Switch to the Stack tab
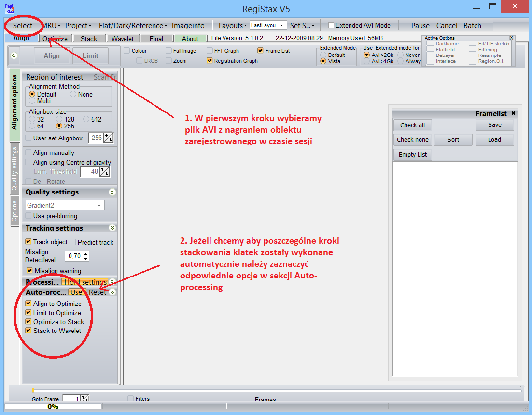The image size is (532, 415). (x=89, y=39)
